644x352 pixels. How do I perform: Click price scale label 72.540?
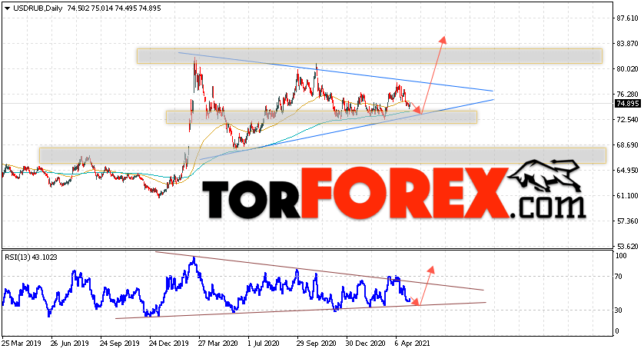pyautogui.click(x=627, y=120)
